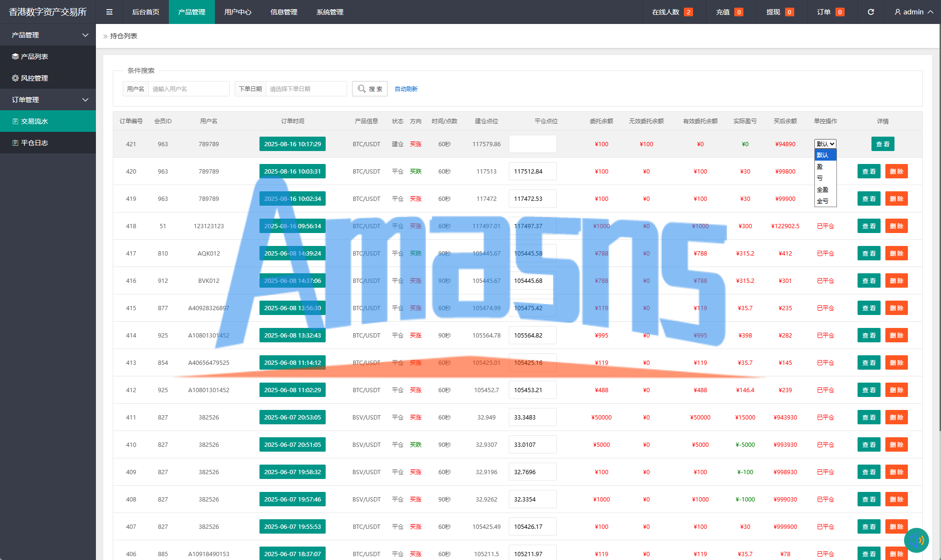Click the 自动刷新 link
The height and width of the screenshot is (560, 941).
(406, 89)
